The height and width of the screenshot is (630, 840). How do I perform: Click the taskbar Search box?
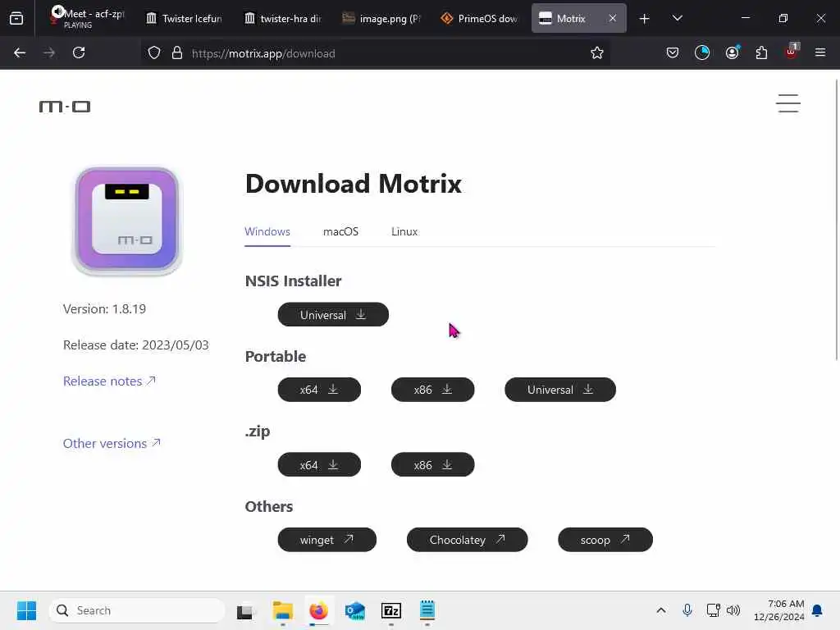click(137, 610)
